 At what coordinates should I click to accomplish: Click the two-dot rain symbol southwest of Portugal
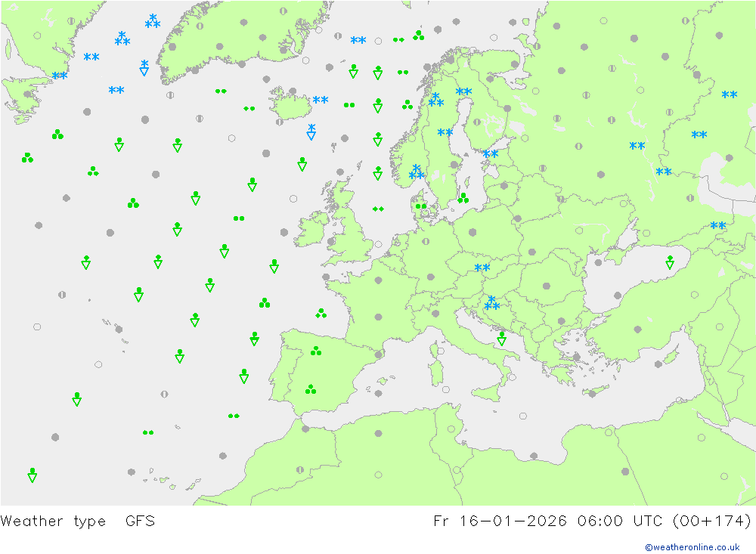[234, 416]
